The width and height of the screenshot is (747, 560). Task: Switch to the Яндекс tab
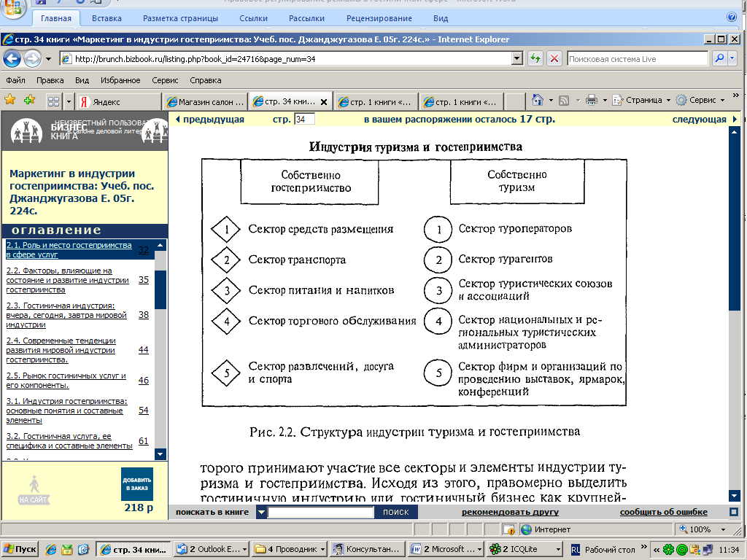point(119,102)
